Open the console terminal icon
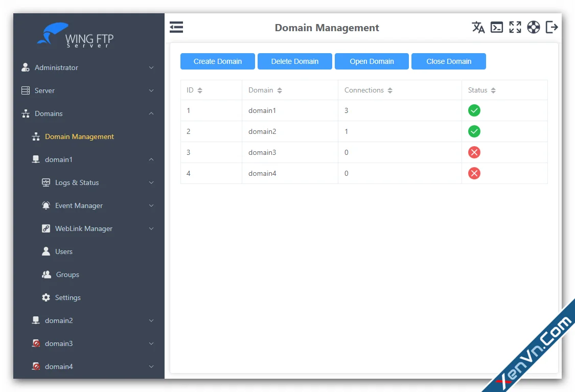This screenshot has height=392, width=575. point(496,27)
